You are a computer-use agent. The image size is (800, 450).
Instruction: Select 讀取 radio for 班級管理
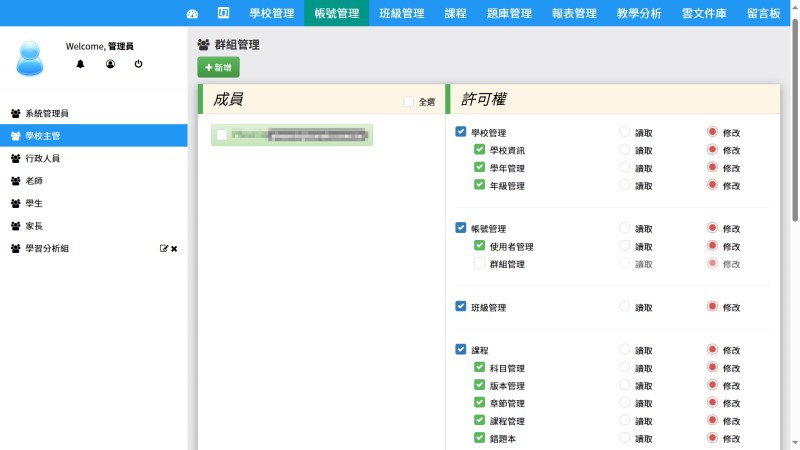625,307
